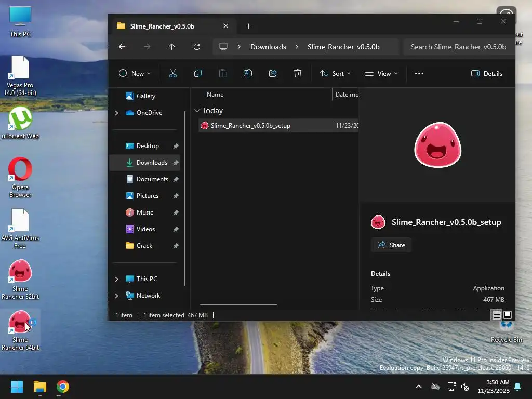Click the navigation pane vertical scrollbar
Viewport: 532px width, 399px height.
pyautogui.click(x=185, y=198)
